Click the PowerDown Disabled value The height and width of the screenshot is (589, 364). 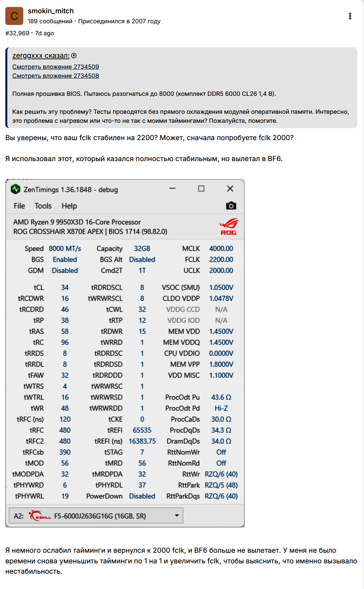142,496
